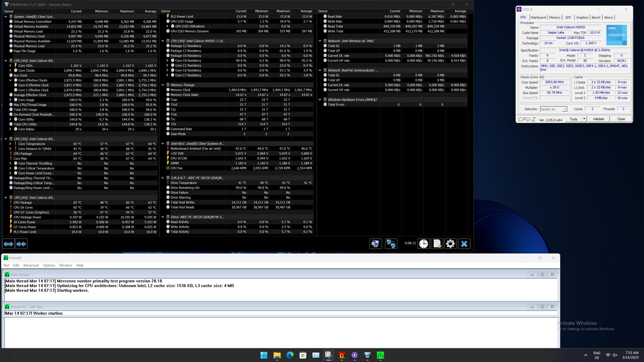The image size is (644, 362).
Task: Click the expand columns arrows icon in HWiNFO
Action: 8,244
